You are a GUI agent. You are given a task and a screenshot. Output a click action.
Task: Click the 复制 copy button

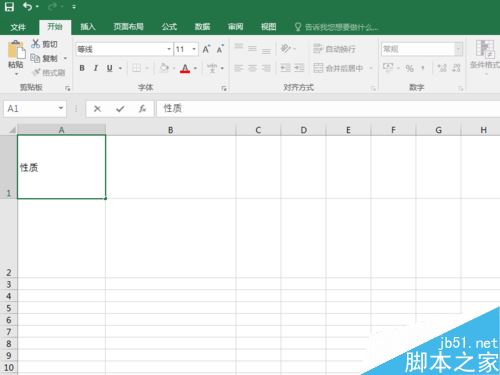[x=44, y=58]
